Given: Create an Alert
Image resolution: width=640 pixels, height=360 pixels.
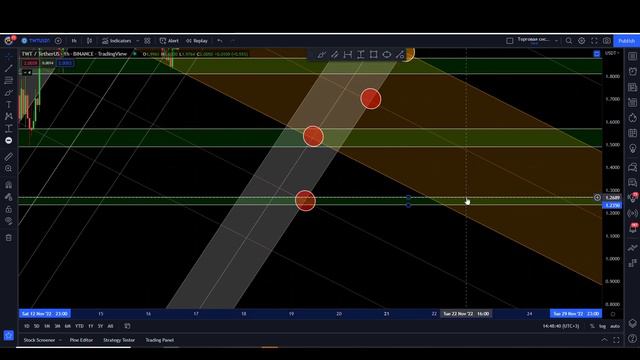Looking at the screenshot, I should coord(169,41).
